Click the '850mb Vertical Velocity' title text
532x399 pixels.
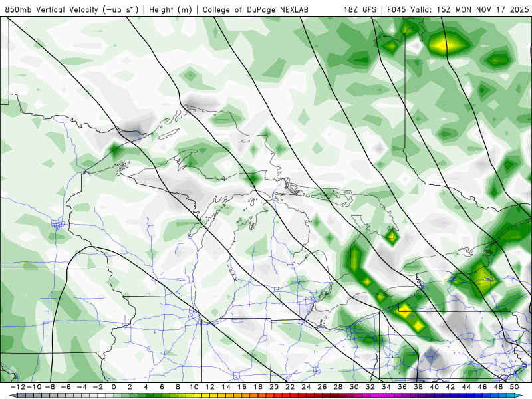click(52, 10)
